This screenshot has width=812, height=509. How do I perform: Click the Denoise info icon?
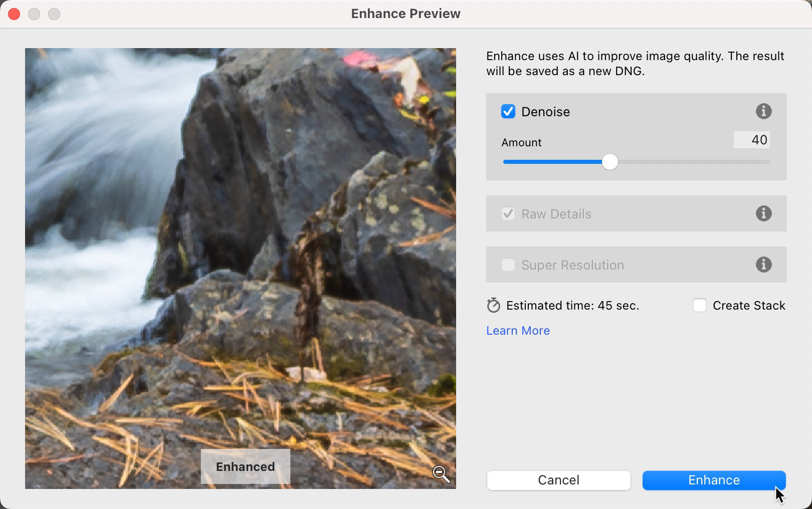coord(763,111)
